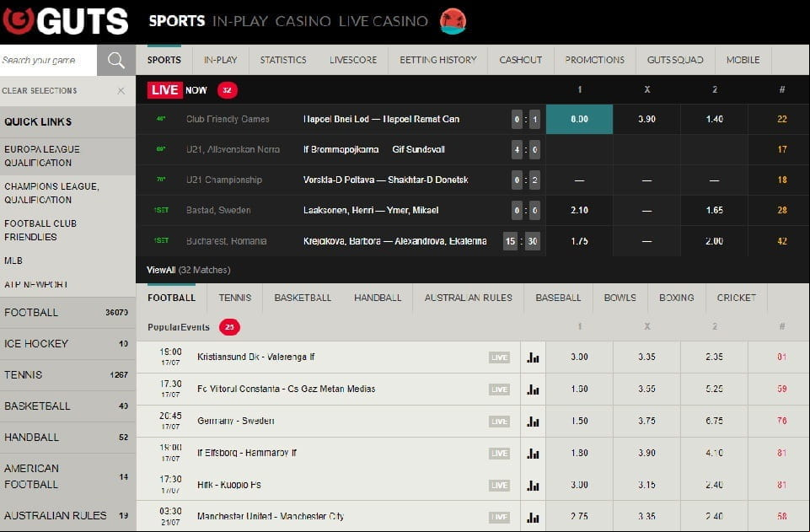Select the TENNIS sport tab
Screen dimensions: 810x532
coord(234,298)
